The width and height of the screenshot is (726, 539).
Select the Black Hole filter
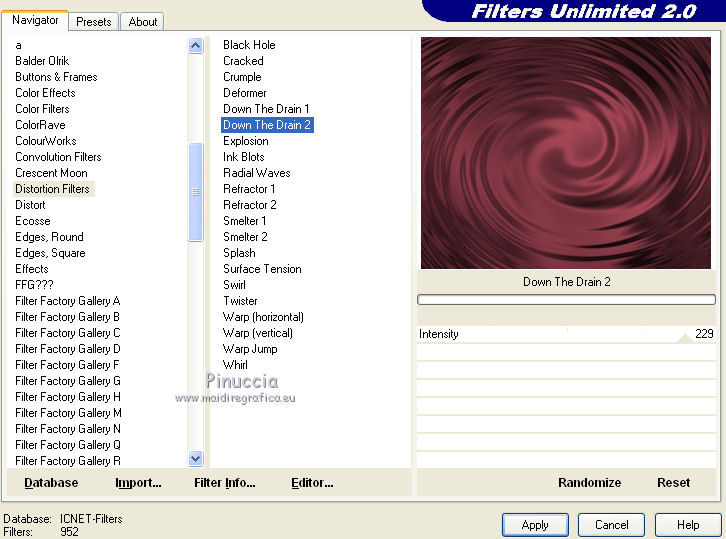[x=249, y=45]
